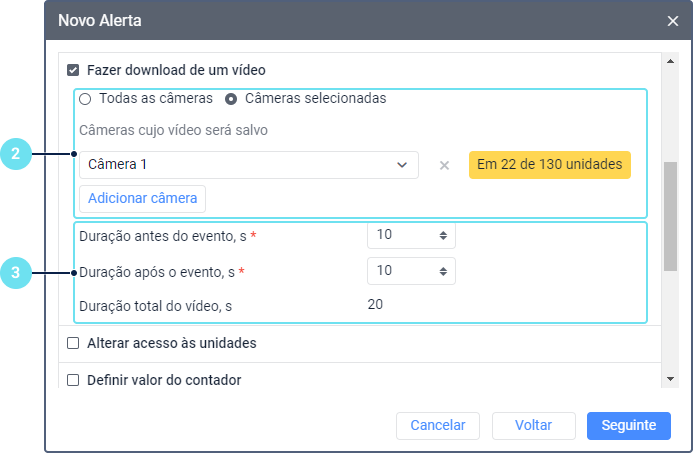Click Adicionar câmera button
The height and width of the screenshot is (453, 693).
(142, 198)
